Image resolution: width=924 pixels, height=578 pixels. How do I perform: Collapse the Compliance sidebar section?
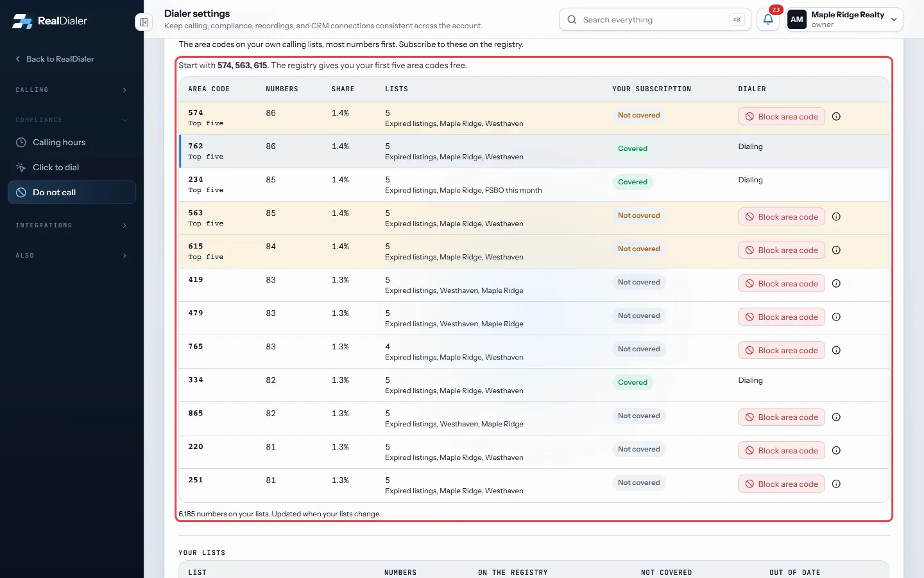72,120
